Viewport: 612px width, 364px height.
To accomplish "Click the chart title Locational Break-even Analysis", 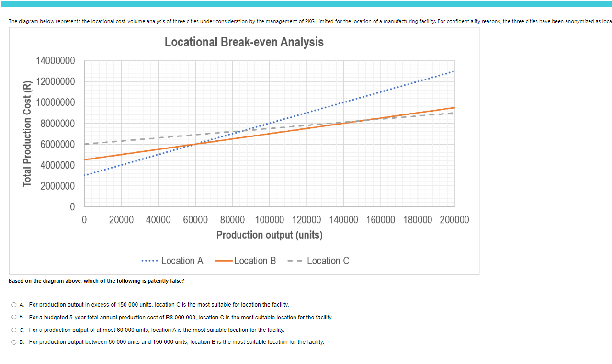I will point(244,42).
